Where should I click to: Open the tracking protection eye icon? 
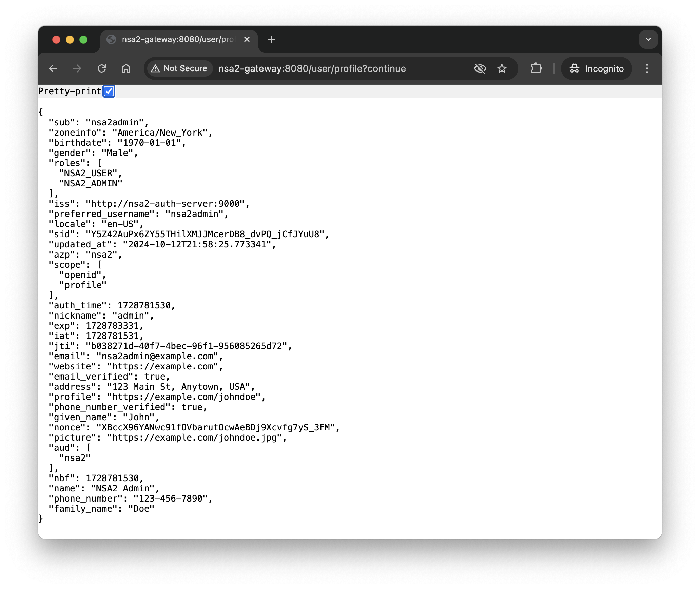pos(480,69)
